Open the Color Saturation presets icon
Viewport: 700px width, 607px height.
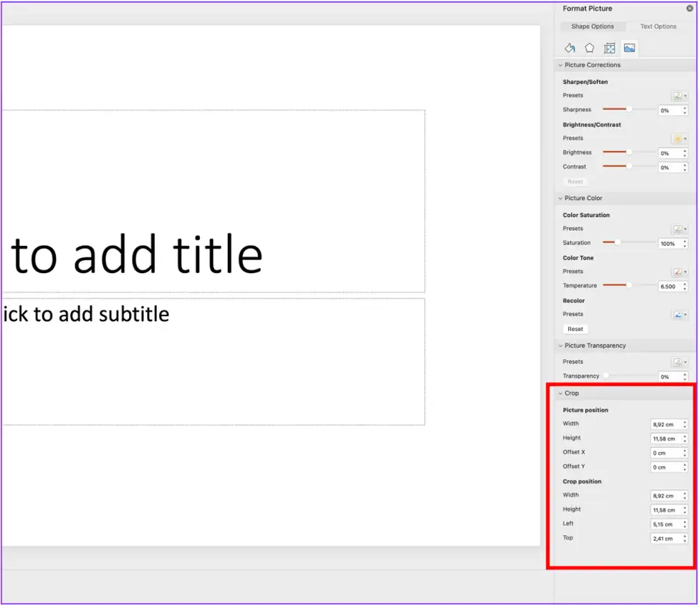pos(679,228)
